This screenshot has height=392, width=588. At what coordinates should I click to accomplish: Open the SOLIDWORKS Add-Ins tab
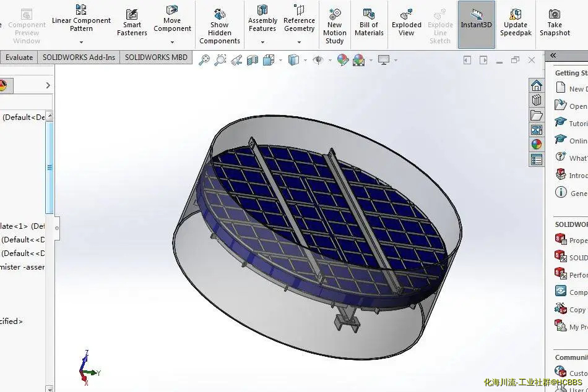click(79, 58)
